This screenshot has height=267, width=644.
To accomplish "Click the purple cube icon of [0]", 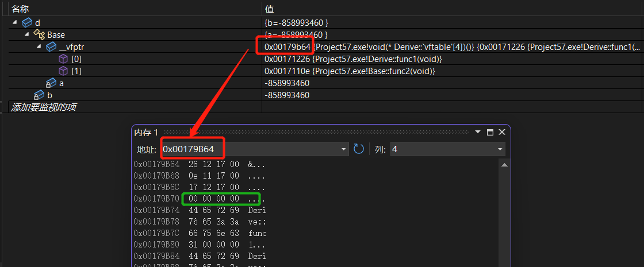I will tap(63, 59).
